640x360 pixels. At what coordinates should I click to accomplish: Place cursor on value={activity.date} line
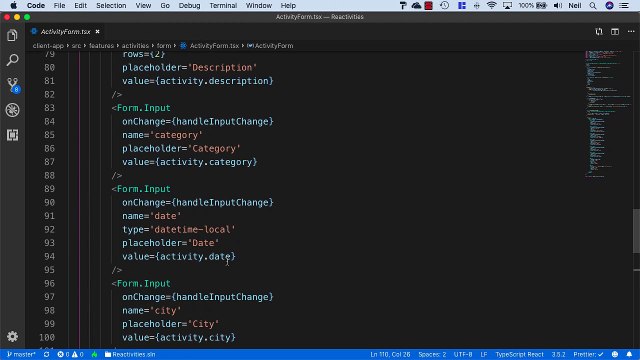tap(179, 256)
